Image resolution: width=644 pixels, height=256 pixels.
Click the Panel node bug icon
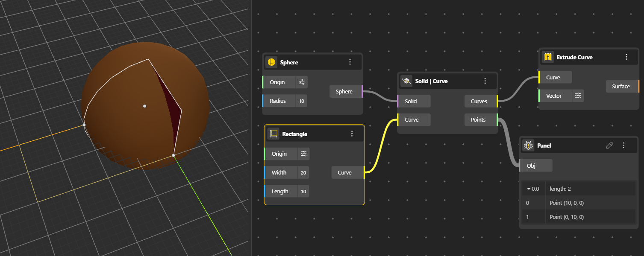(x=528, y=145)
